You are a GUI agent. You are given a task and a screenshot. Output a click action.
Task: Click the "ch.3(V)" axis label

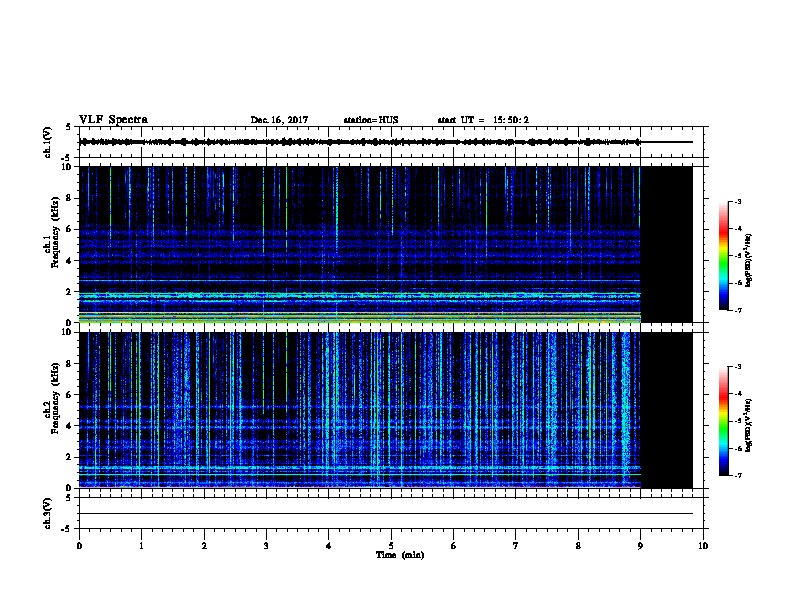point(47,513)
